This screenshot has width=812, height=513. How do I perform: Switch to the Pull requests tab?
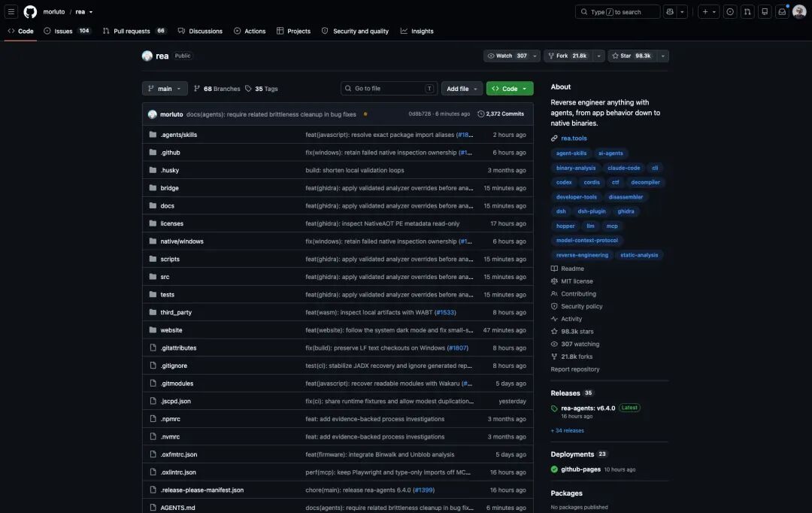(134, 31)
